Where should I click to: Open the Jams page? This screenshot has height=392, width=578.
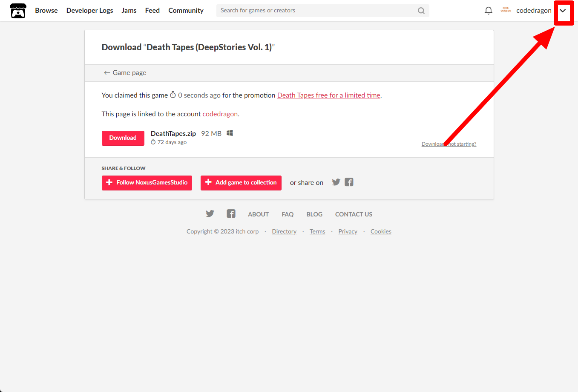tap(129, 10)
